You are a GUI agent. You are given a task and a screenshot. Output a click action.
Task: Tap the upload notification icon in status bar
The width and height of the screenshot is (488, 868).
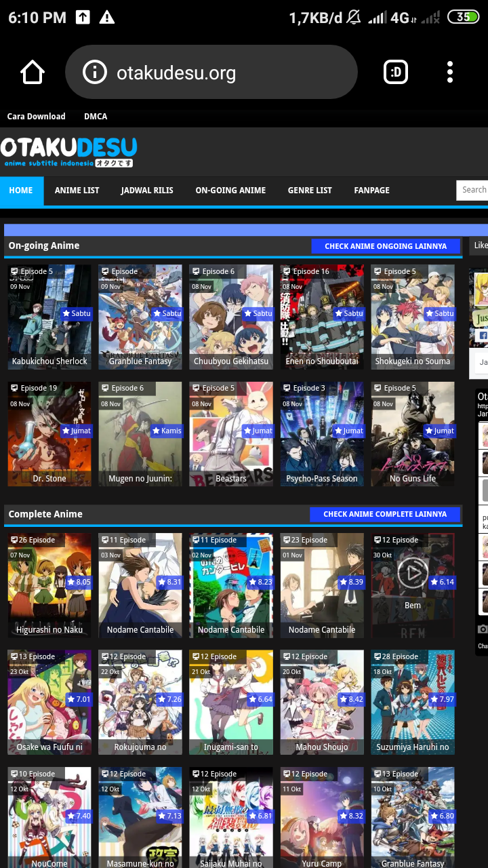point(83,18)
